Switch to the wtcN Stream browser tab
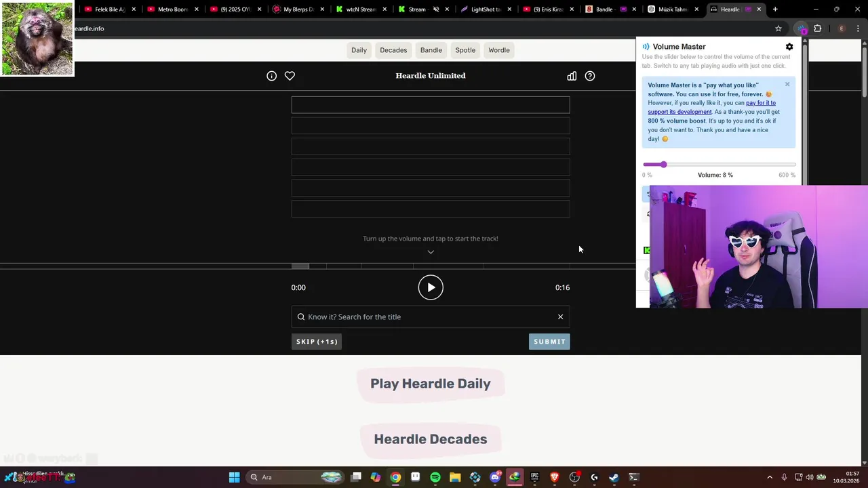This screenshot has height=488, width=868. click(x=360, y=9)
